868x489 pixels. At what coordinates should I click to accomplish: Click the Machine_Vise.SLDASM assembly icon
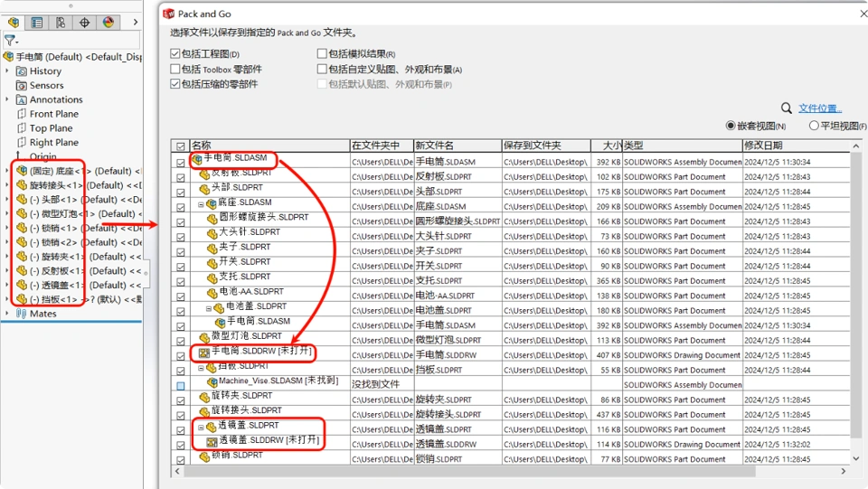pyautogui.click(x=212, y=381)
